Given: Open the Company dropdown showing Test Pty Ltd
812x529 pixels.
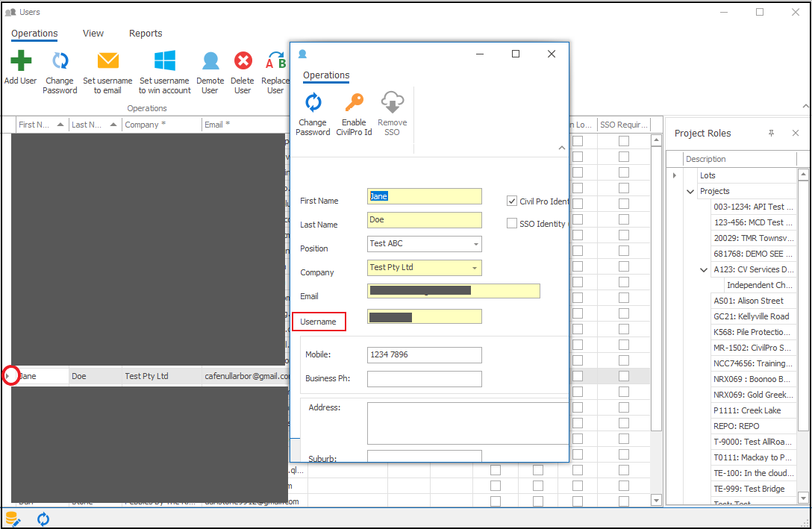Looking at the screenshot, I should click(473, 268).
